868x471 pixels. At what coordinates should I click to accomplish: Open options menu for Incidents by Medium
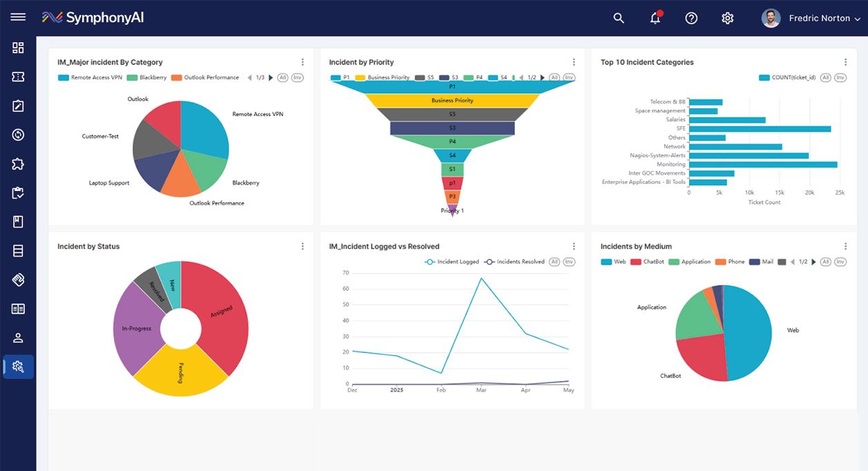pos(845,246)
